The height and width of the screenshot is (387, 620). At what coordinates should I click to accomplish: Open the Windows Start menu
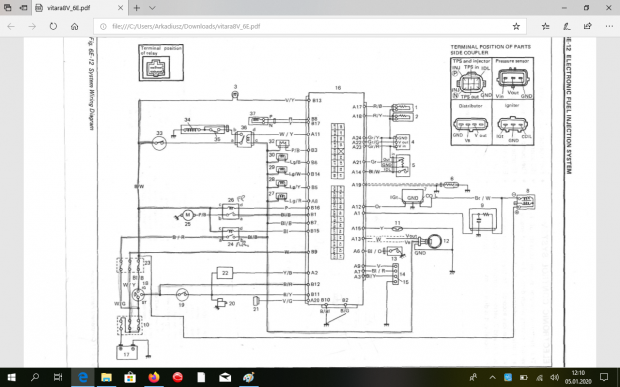coord(11,378)
